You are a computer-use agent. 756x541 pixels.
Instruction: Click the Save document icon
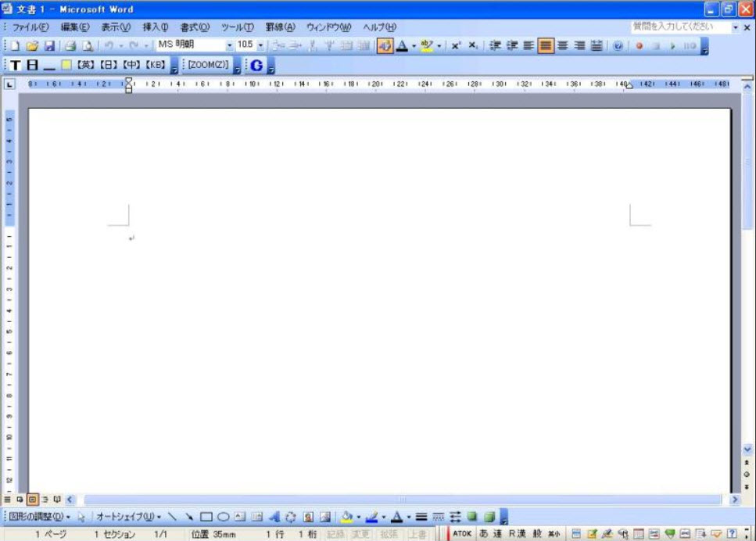(48, 46)
